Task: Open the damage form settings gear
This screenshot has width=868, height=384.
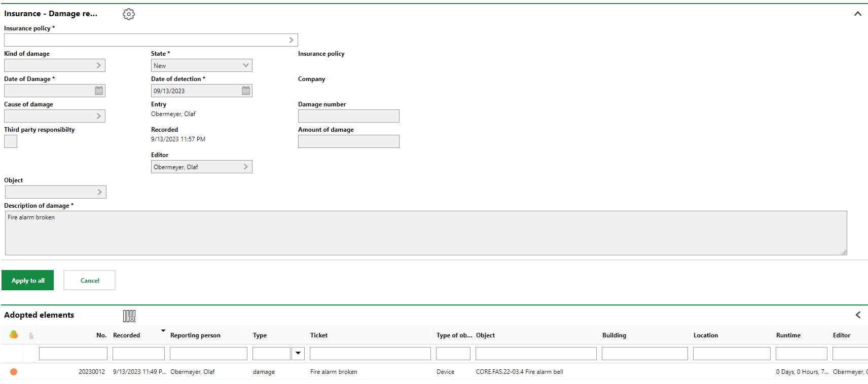Action: (x=129, y=14)
